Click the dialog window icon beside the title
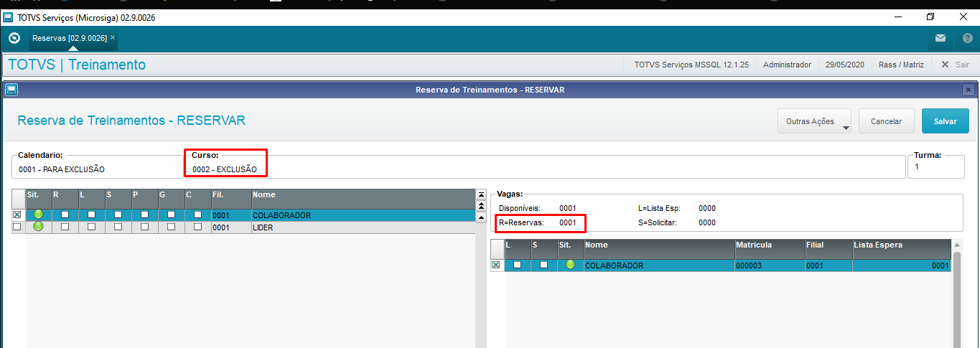Screen dimensions: 980x348 [x=11, y=90]
